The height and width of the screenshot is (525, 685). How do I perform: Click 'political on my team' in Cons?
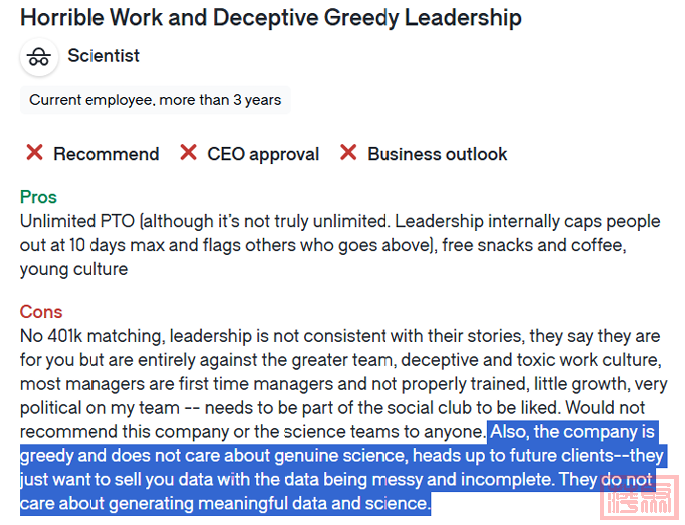coord(100,408)
